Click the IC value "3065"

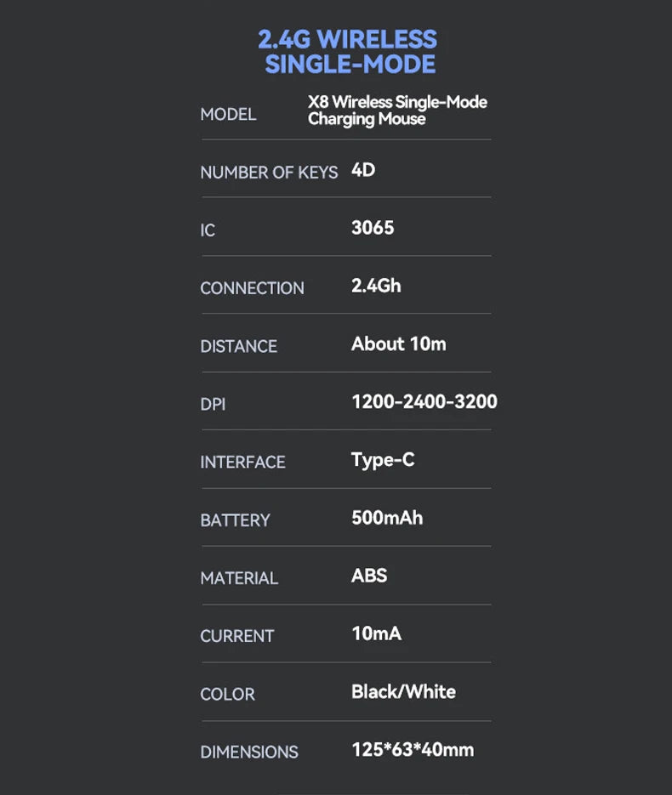(373, 228)
